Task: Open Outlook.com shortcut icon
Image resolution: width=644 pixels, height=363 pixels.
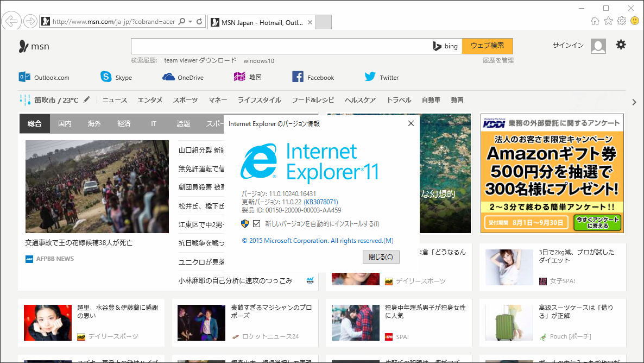Action: (x=24, y=77)
